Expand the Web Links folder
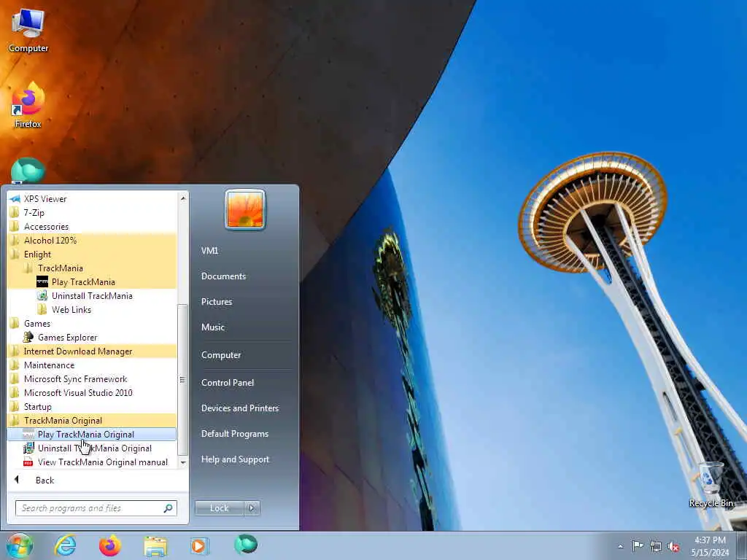Image resolution: width=747 pixels, height=560 pixels. click(93, 309)
